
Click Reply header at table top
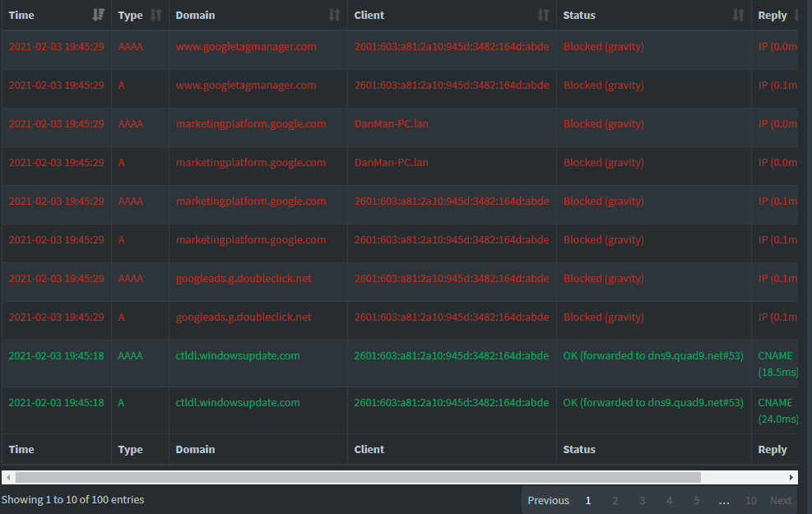tap(773, 16)
